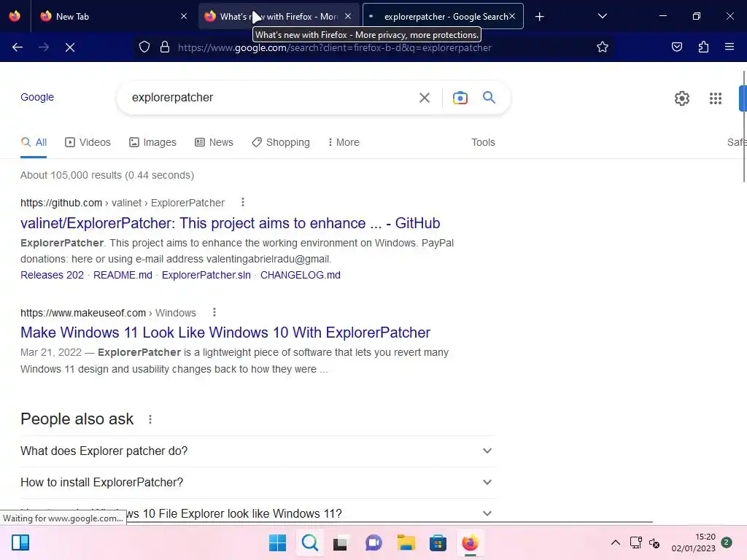
Task: Open Google quick settings gear
Action: tap(682, 98)
